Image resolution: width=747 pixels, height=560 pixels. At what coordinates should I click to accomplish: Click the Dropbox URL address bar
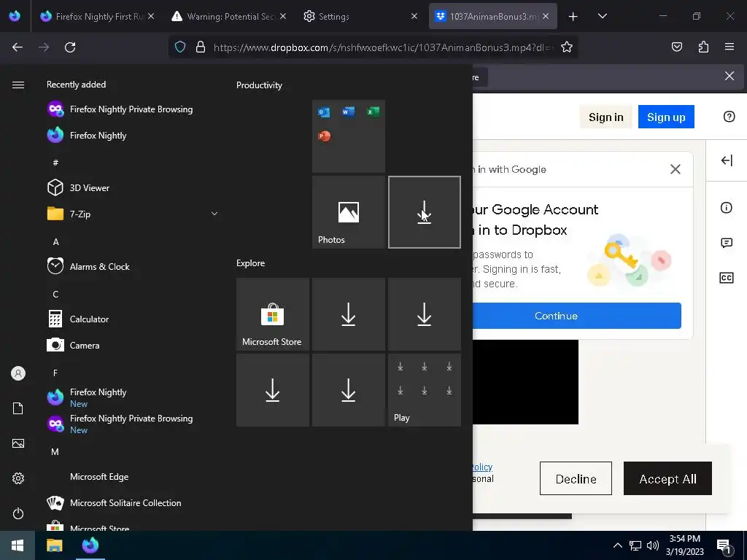[x=384, y=47]
